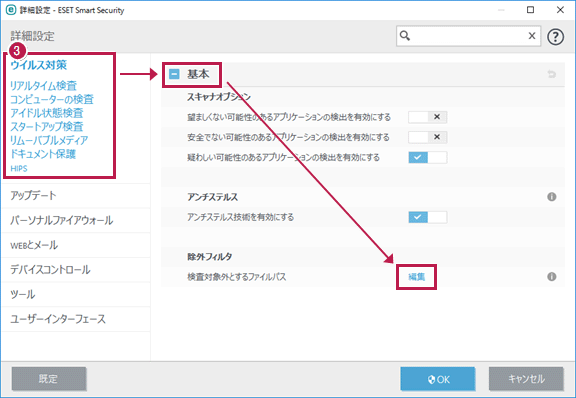The image size is (576, 398).
Task: Open ドキュメント保護 settings
Action: click(x=43, y=154)
